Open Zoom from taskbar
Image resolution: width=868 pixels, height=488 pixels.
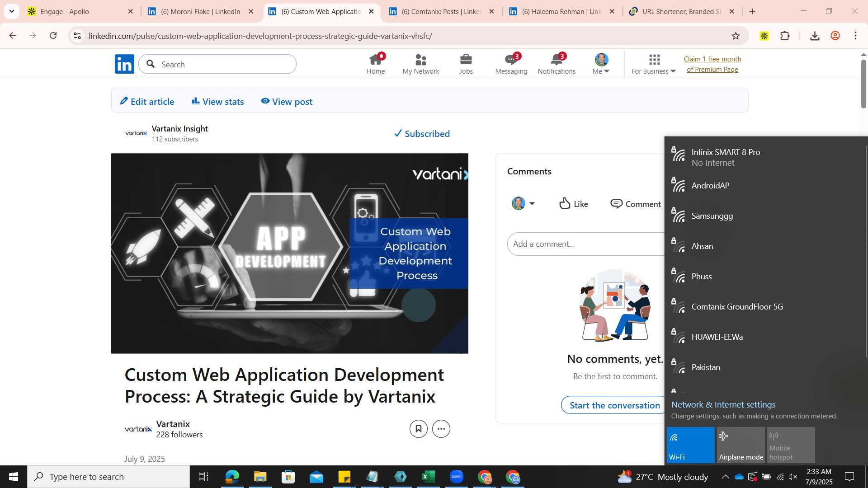pyautogui.click(x=457, y=477)
